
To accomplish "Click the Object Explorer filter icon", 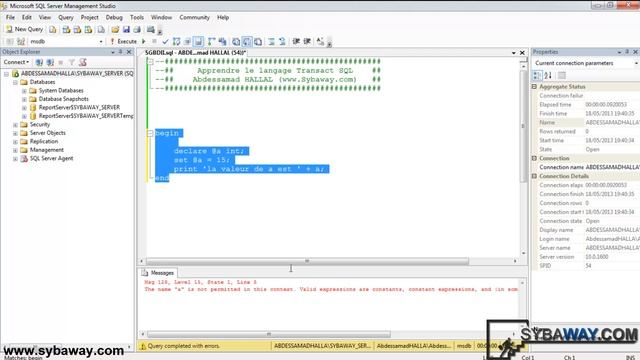I will pos(72,62).
